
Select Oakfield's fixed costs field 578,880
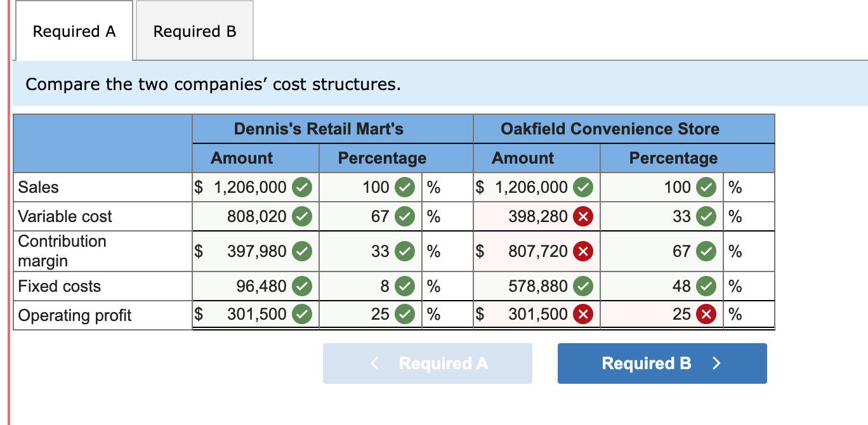536,286
